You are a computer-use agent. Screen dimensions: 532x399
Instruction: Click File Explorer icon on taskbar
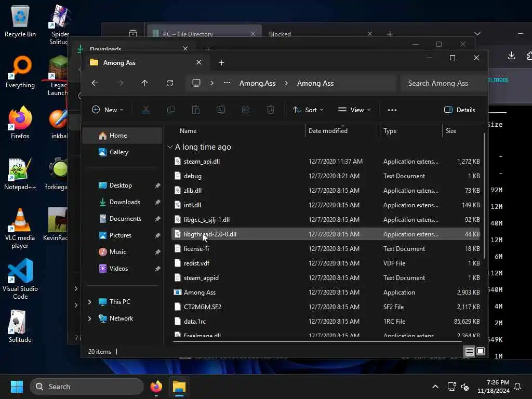[179, 387]
